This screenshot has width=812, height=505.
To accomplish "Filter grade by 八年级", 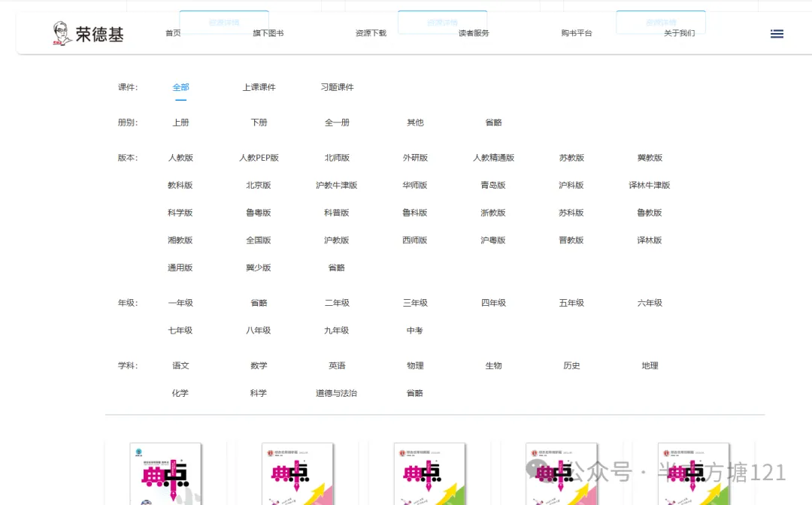I will click(259, 330).
